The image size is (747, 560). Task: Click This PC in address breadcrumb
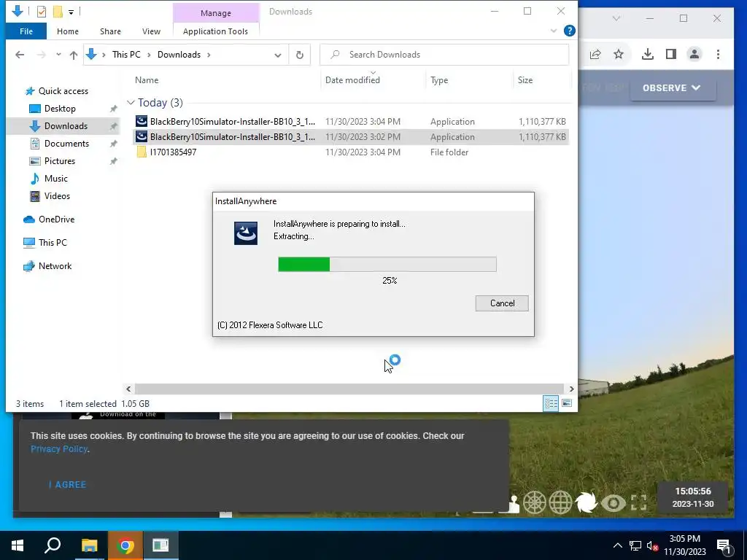[126, 55]
